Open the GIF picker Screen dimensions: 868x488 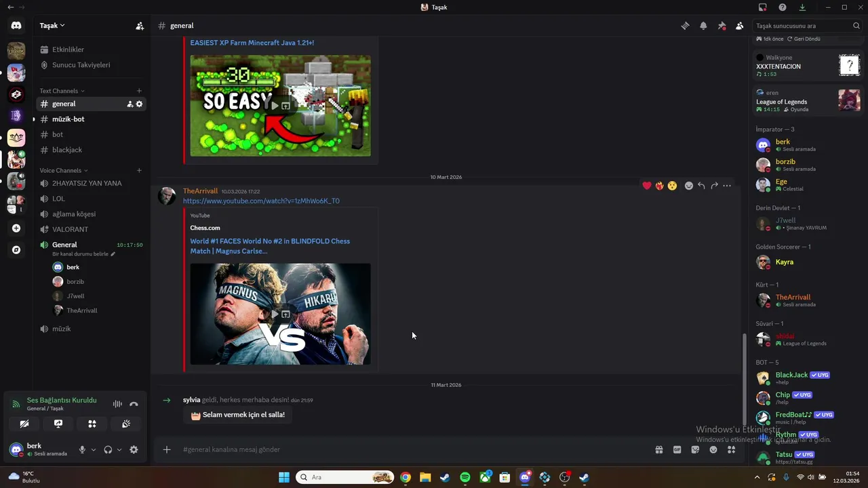click(677, 449)
